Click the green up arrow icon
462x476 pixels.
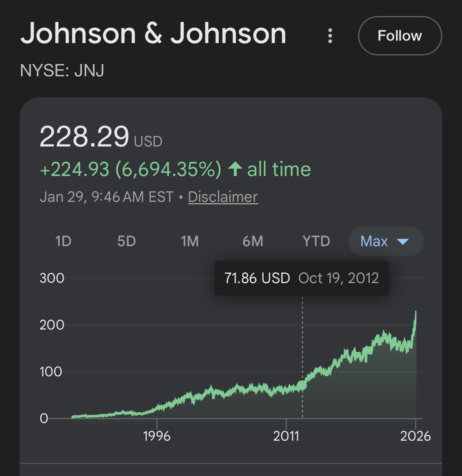[x=235, y=169]
